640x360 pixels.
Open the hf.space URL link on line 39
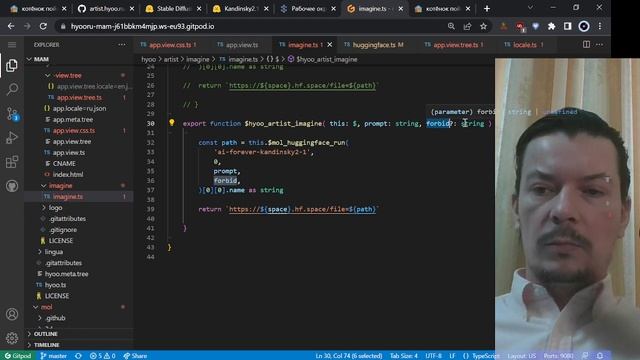point(302,209)
